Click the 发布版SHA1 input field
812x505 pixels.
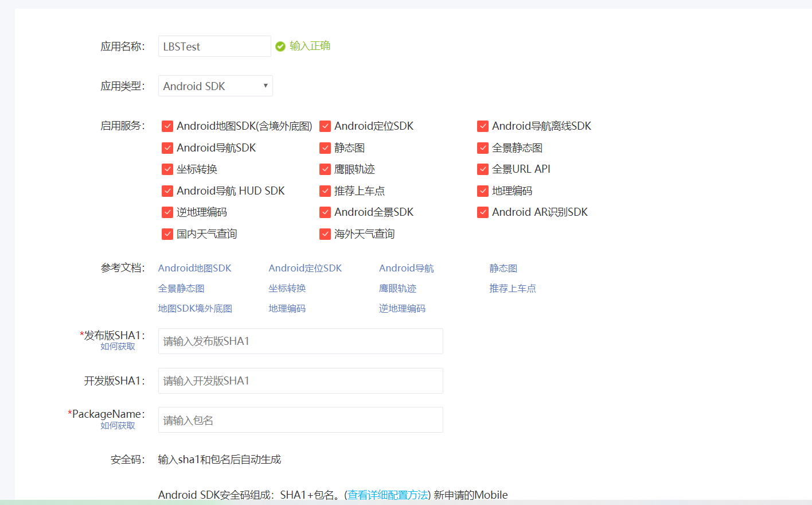click(x=300, y=341)
